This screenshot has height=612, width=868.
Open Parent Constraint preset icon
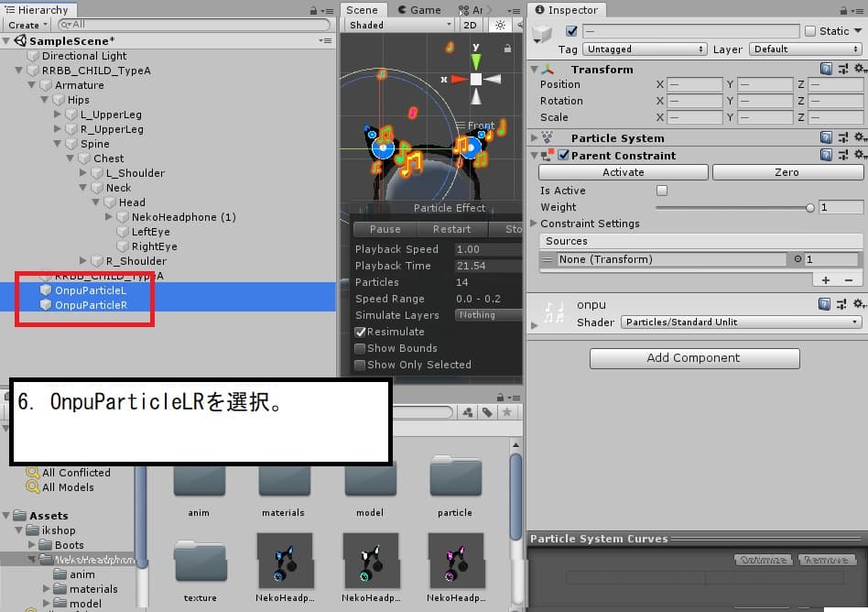[842, 155]
